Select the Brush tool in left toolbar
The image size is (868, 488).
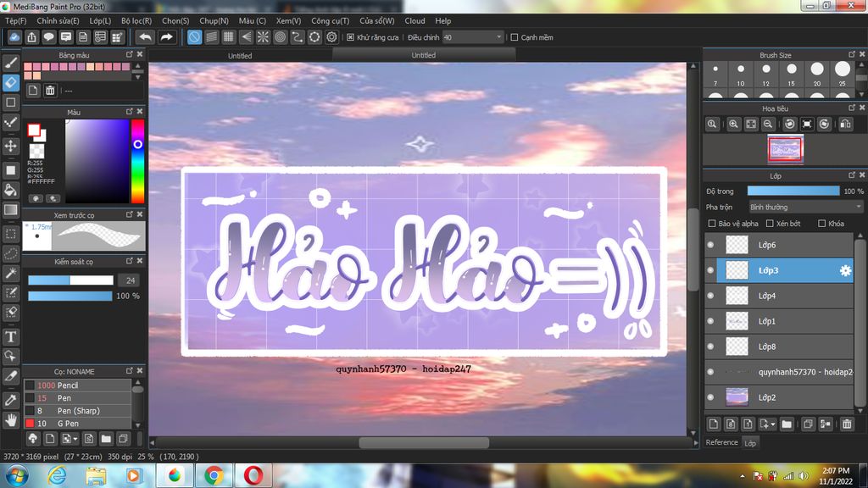10,62
